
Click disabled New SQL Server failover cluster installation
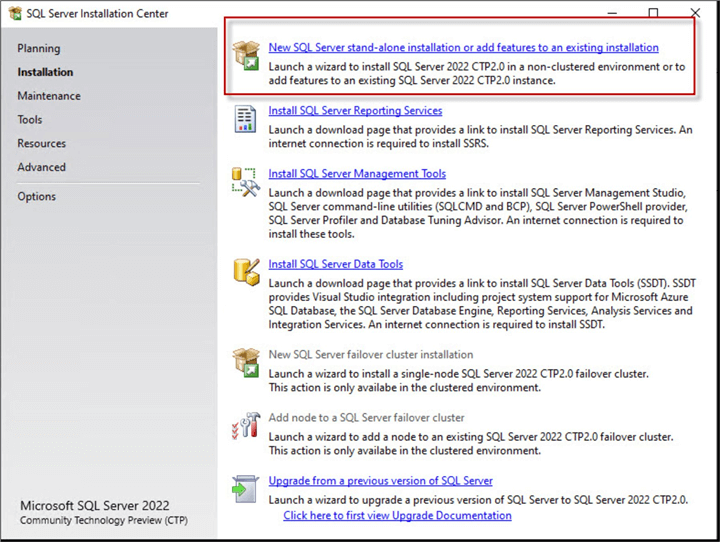[x=371, y=355]
